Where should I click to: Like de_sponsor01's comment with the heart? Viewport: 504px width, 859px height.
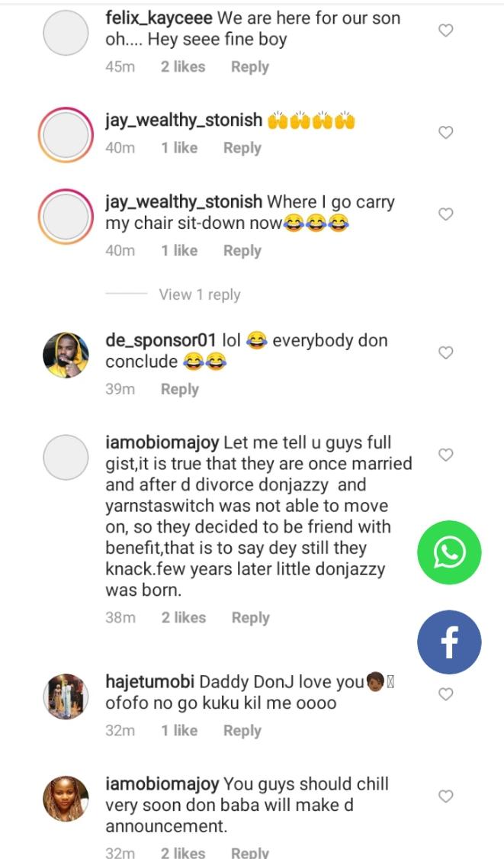click(446, 352)
